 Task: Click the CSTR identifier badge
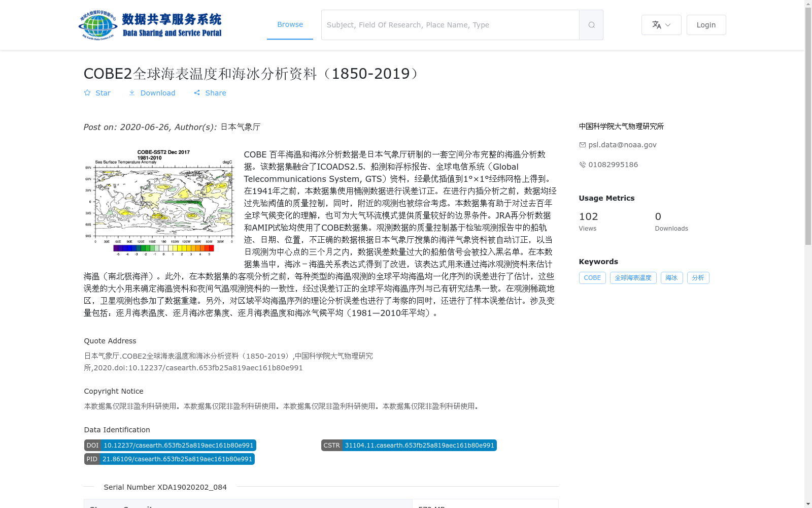[x=409, y=446]
